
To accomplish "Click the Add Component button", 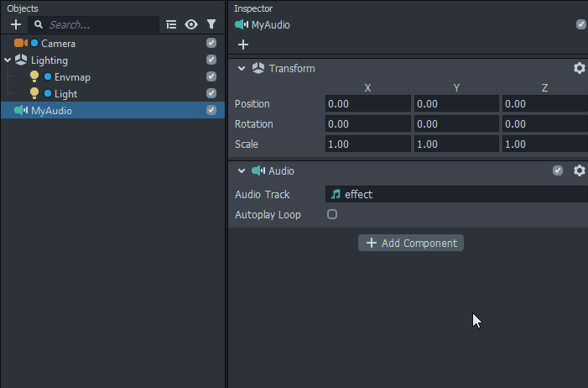I will (411, 243).
